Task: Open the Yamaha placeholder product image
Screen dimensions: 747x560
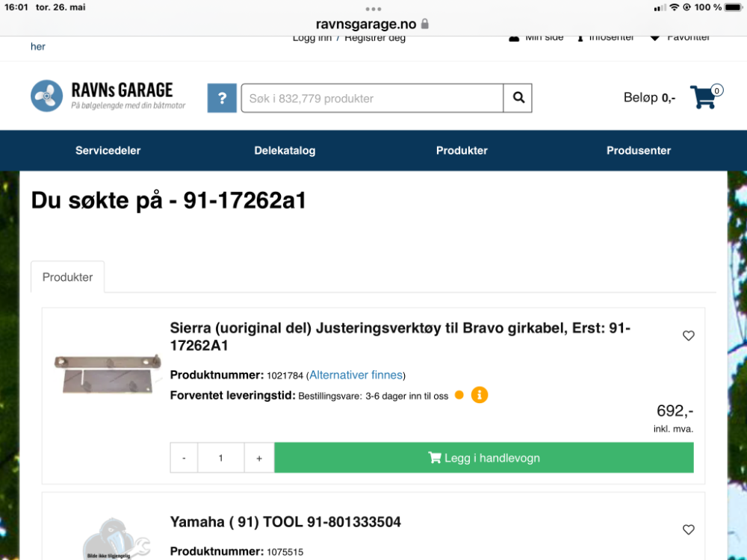Action: click(117, 538)
